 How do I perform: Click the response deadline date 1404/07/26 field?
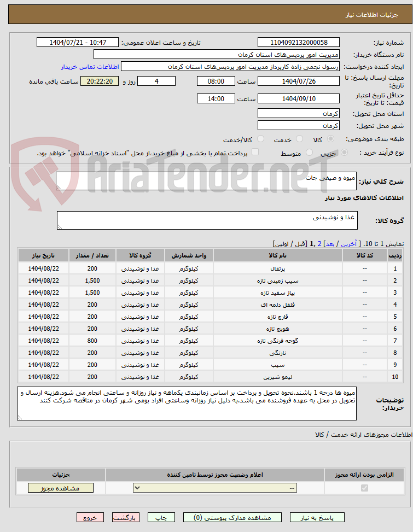299,81
